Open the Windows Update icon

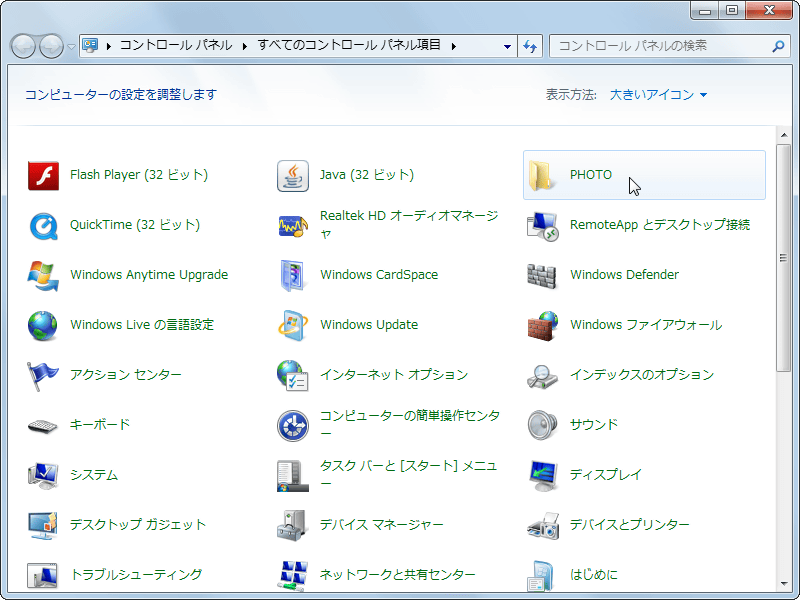pyautogui.click(x=293, y=326)
